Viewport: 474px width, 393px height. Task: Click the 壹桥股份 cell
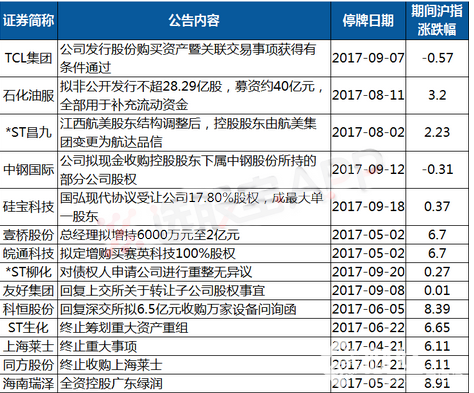click(28, 235)
